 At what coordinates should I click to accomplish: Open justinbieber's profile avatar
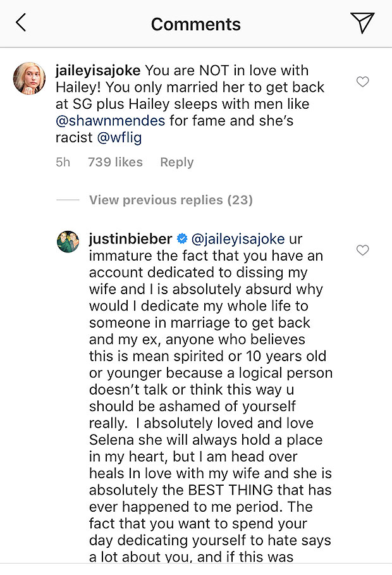(68, 241)
